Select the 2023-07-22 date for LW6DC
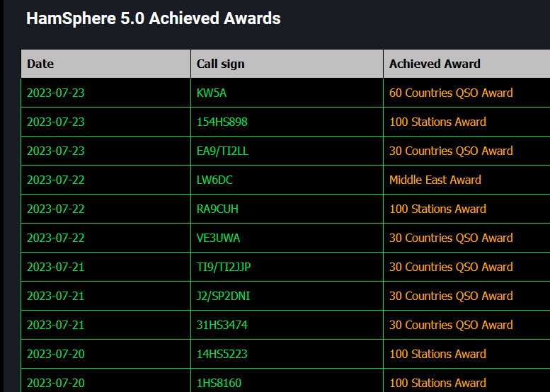 click(x=55, y=180)
